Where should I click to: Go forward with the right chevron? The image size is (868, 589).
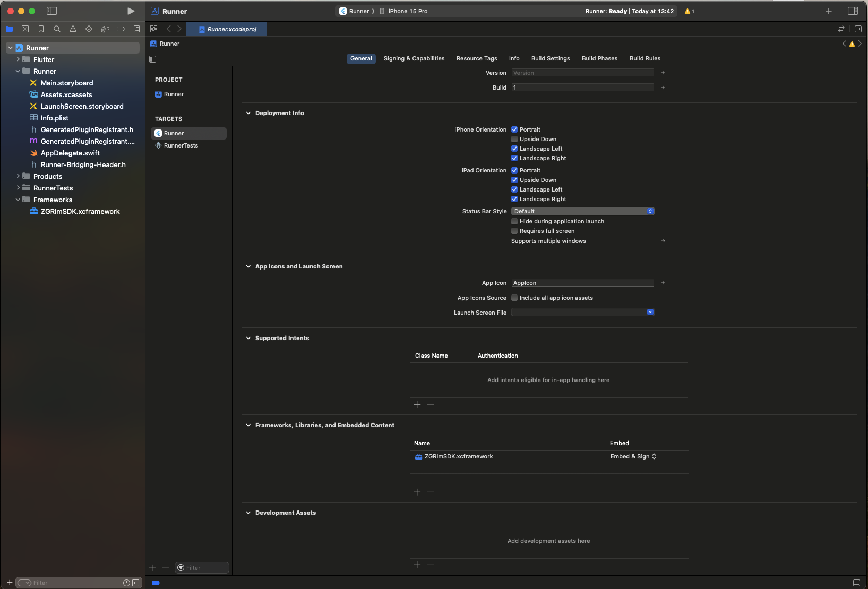pyautogui.click(x=179, y=29)
